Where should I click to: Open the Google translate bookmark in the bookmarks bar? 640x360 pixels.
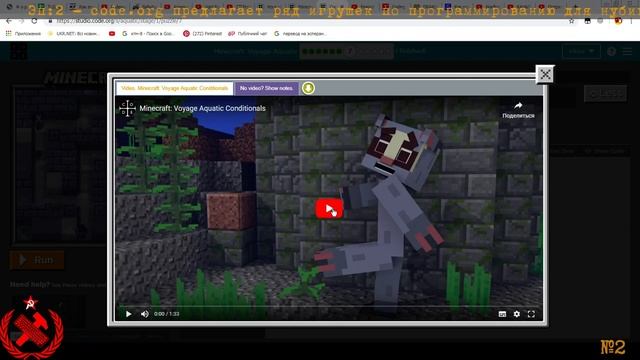[300, 33]
